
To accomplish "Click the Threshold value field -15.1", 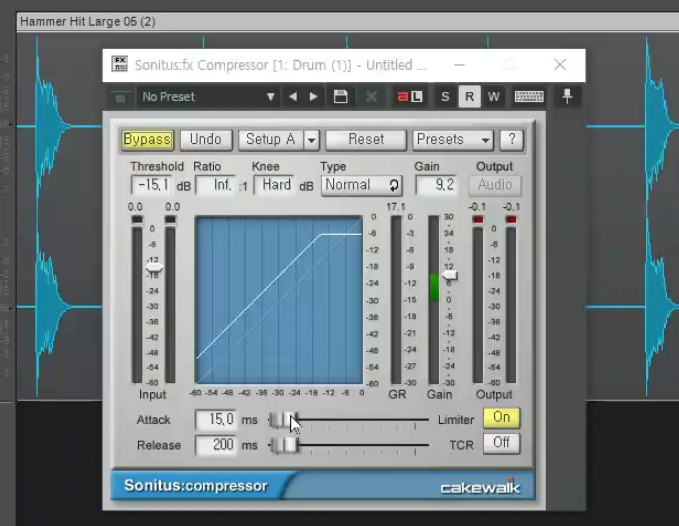I will [151, 185].
